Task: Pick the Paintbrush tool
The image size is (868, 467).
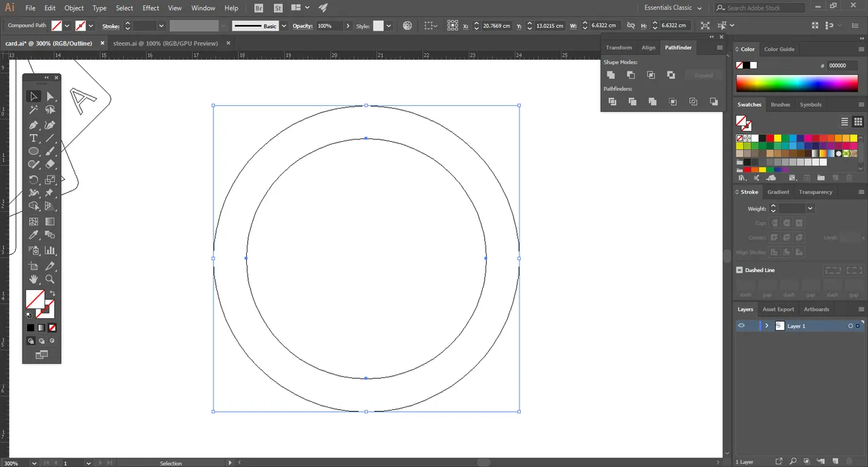Action: point(50,151)
